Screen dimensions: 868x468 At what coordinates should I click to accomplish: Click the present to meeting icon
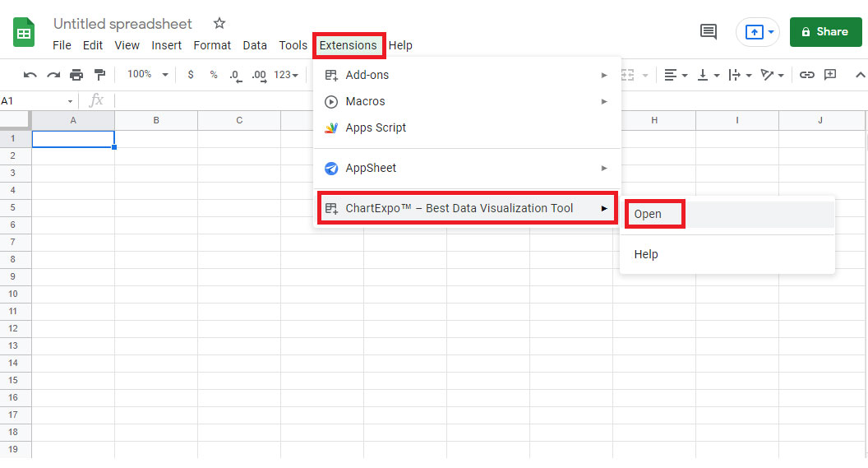pyautogui.click(x=754, y=32)
